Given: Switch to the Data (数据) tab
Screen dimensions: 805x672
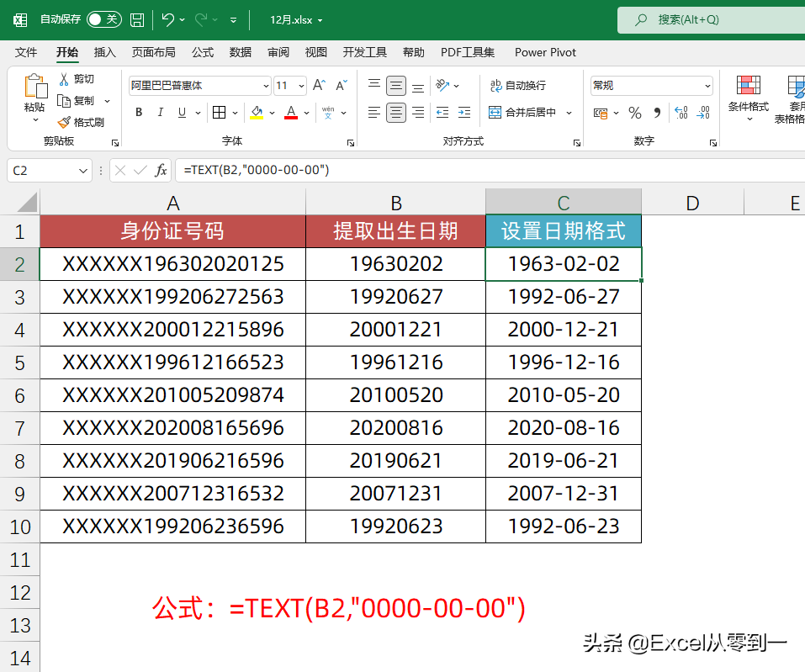Looking at the screenshot, I should point(241,52).
